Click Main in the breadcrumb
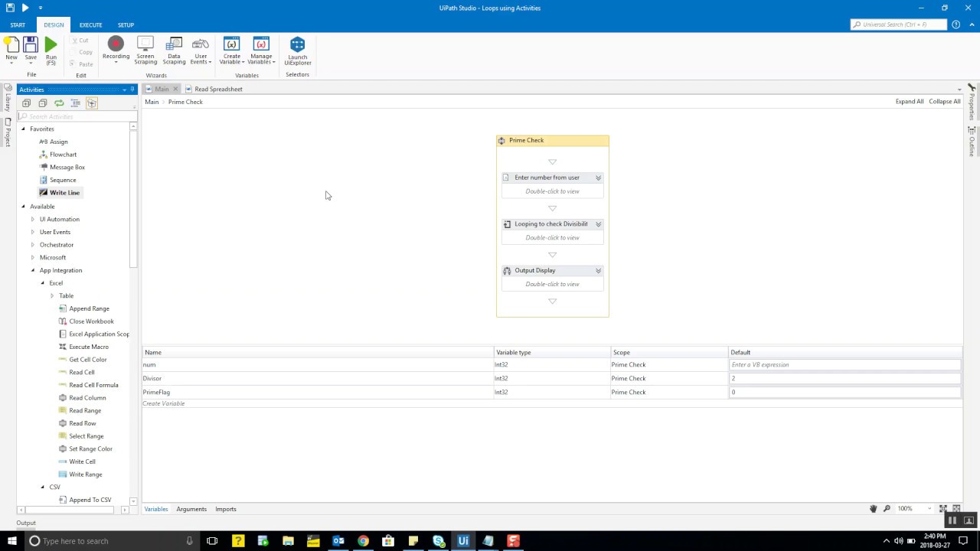The height and width of the screenshot is (551, 980). pyautogui.click(x=152, y=102)
